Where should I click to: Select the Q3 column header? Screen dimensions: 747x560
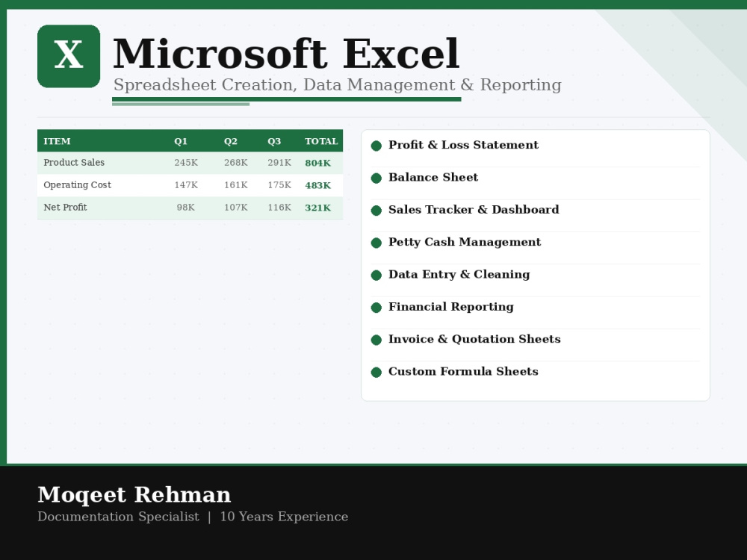click(274, 141)
